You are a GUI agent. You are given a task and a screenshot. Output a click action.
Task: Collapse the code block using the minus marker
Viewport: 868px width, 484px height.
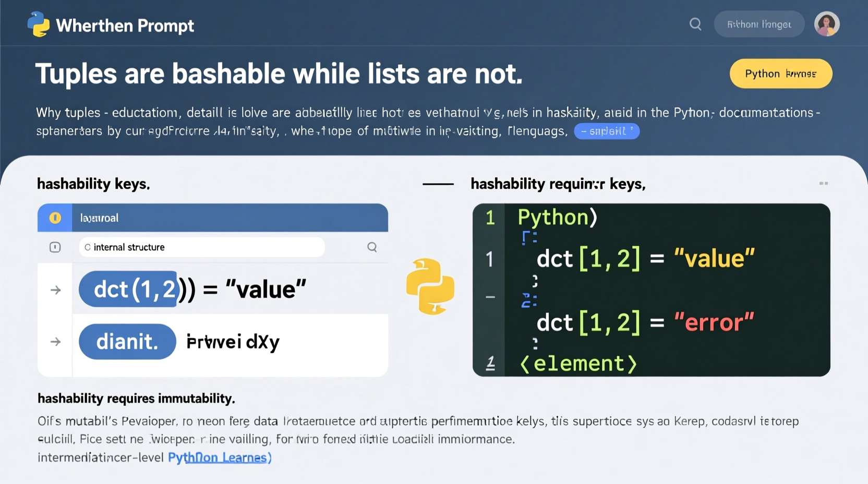tap(490, 297)
